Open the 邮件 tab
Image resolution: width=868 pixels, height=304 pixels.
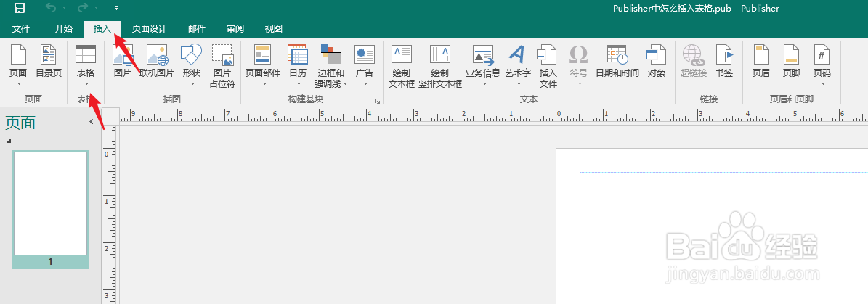click(x=197, y=29)
